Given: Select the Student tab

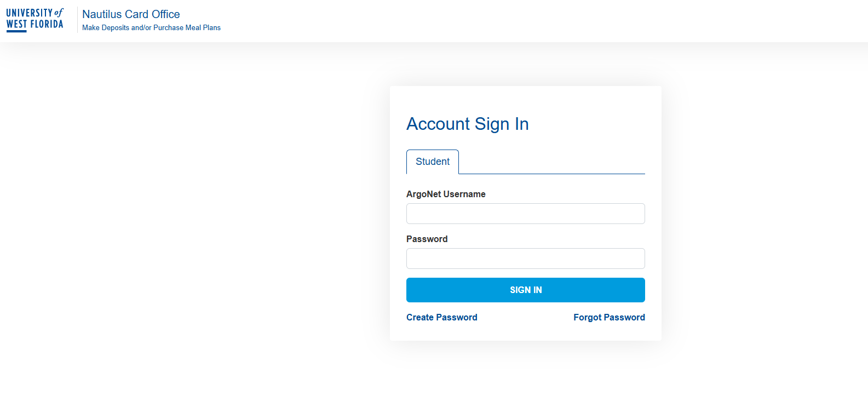Looking at the screenshot, I should pos(432,162).
